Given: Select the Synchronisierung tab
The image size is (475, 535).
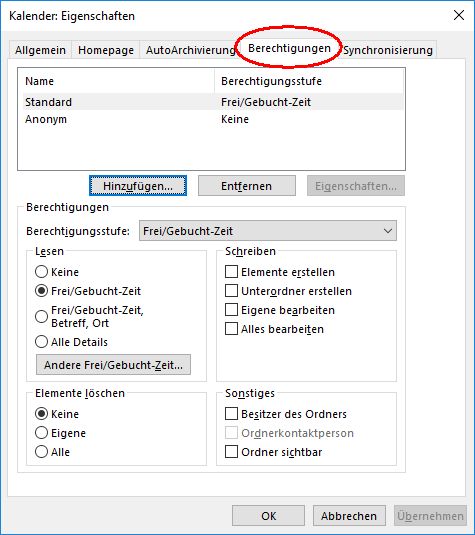Looking at the screenshot, I should tap(388, 50).
